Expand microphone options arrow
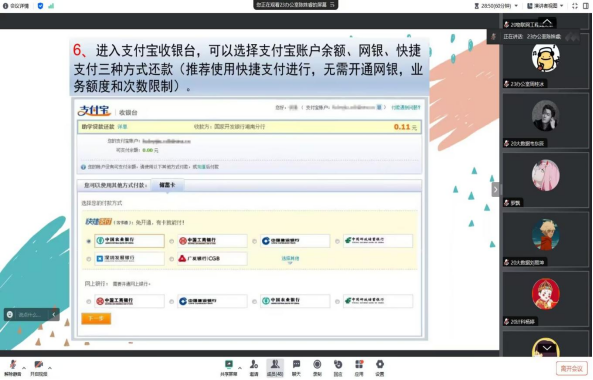 pos(24,368)
